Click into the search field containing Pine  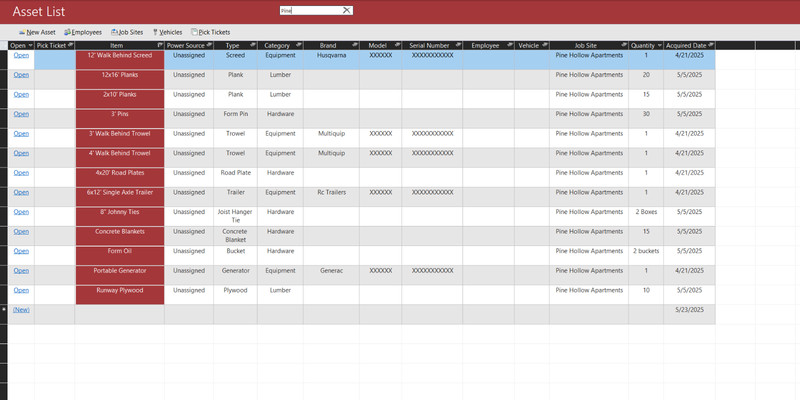click(x=310, y=10)
